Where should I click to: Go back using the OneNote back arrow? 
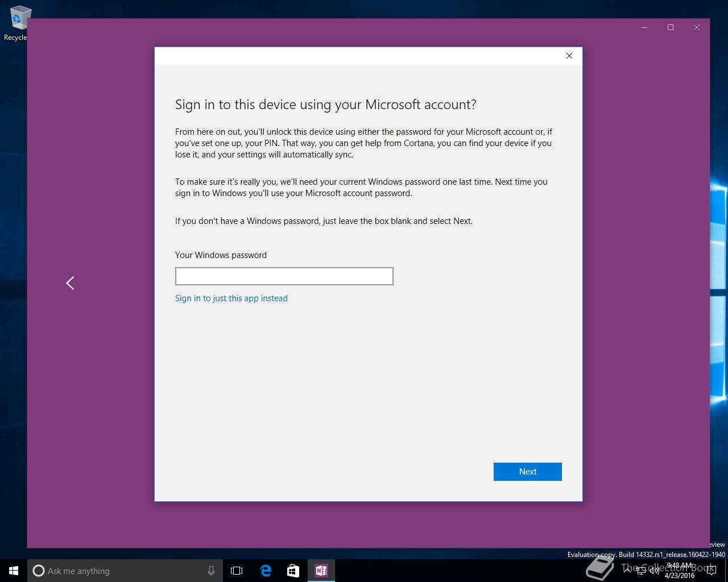70,283
